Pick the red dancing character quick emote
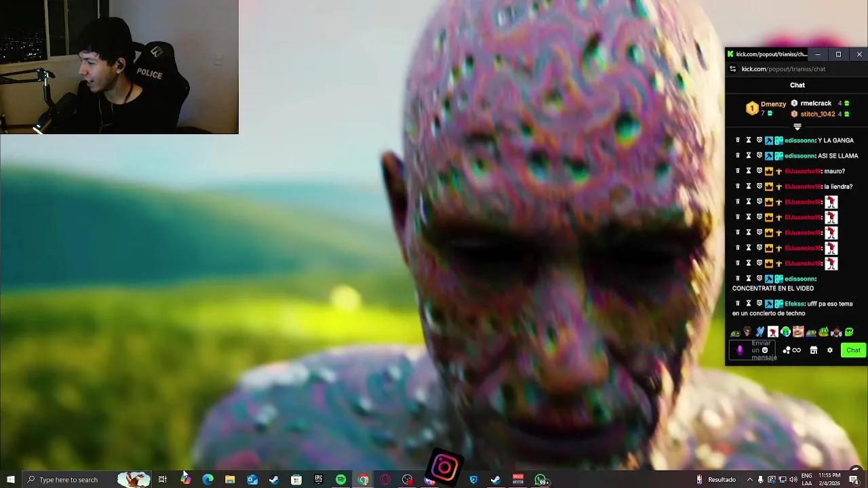Viewport: 868px width, 488px height. (x=773, y=332)
